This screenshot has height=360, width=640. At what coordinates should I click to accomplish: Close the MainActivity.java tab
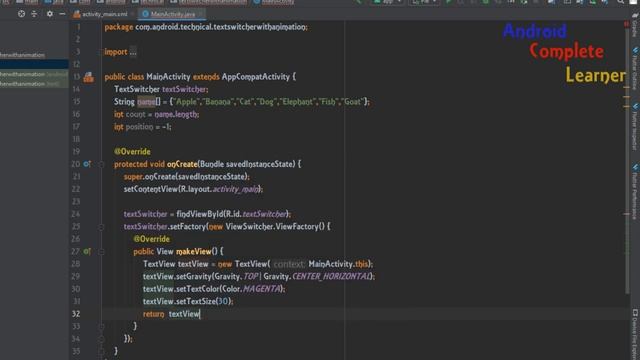[201, 14]
